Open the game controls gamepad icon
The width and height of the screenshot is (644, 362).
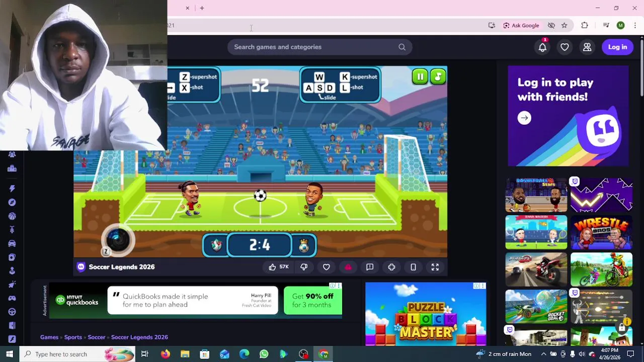coord(391,267)
